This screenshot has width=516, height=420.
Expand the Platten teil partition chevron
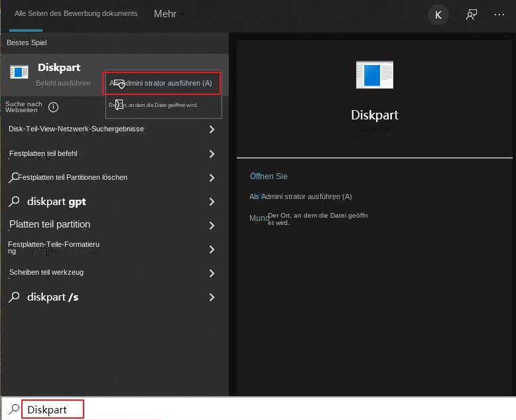(212, 226)
